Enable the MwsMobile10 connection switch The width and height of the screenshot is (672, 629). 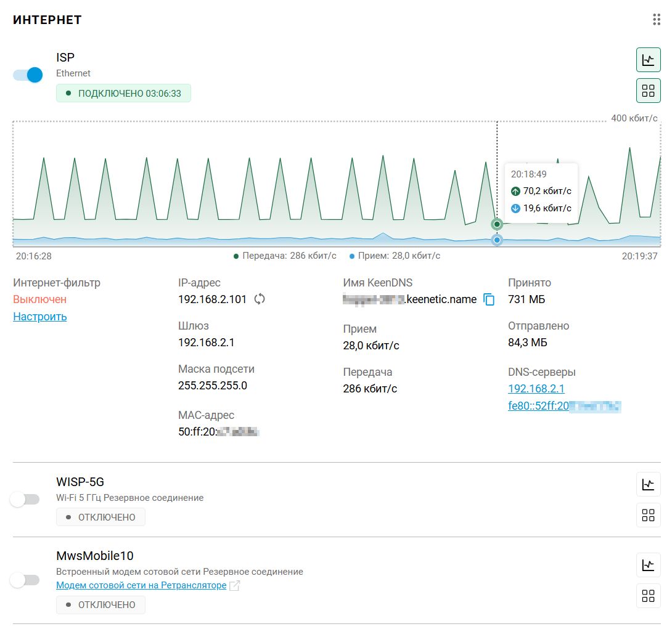(x=25, y=580)
